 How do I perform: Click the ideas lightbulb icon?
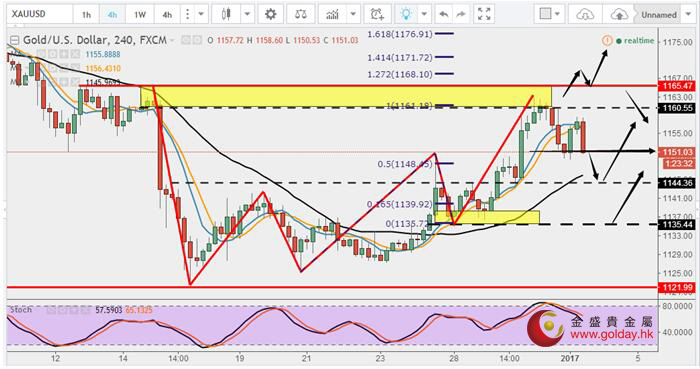[406, 14]
